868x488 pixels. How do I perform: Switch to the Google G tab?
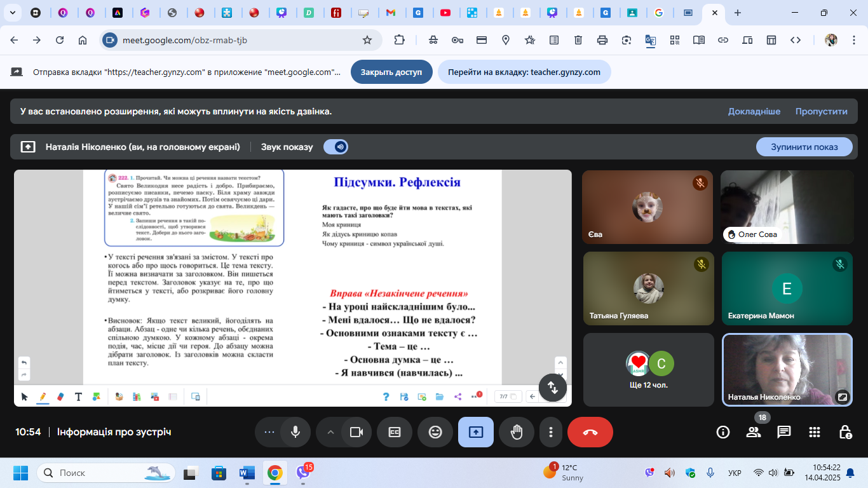point(658,13)
